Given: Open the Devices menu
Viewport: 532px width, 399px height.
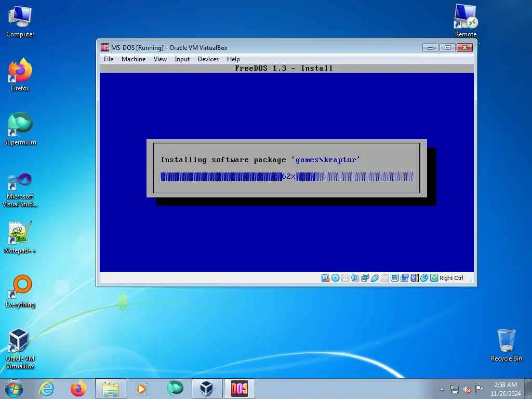Looking at the screenshot, I should 208,59.
